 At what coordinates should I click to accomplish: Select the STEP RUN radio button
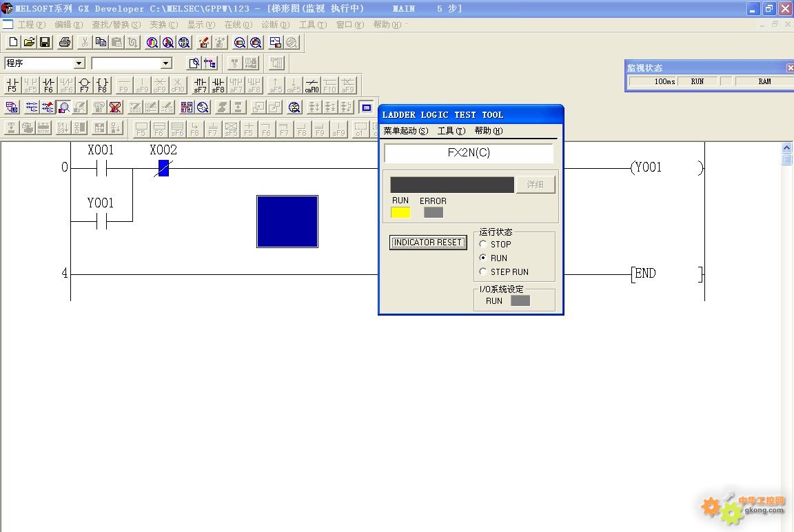(x=482, y=272)
